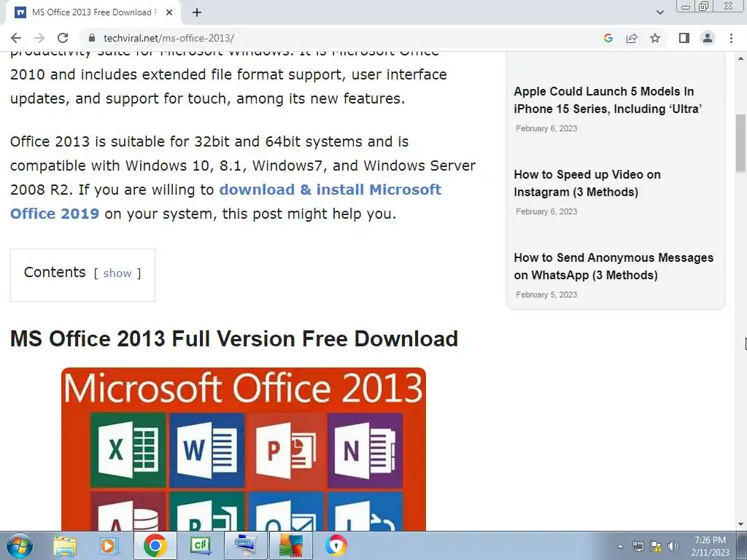The width and height of the screenshot is (747, 560).
Task: Open the C# application in taskbar
Action: 200,545
